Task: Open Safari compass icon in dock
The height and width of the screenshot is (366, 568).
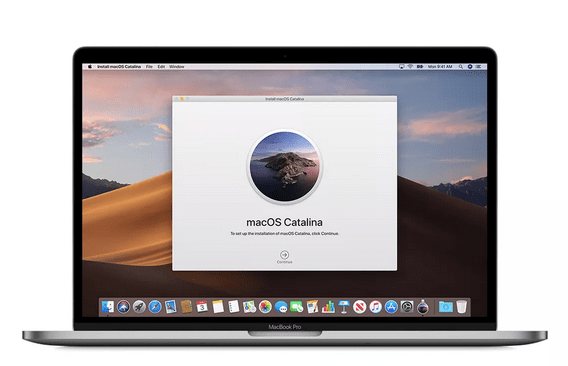Action: tap(155, 307)
